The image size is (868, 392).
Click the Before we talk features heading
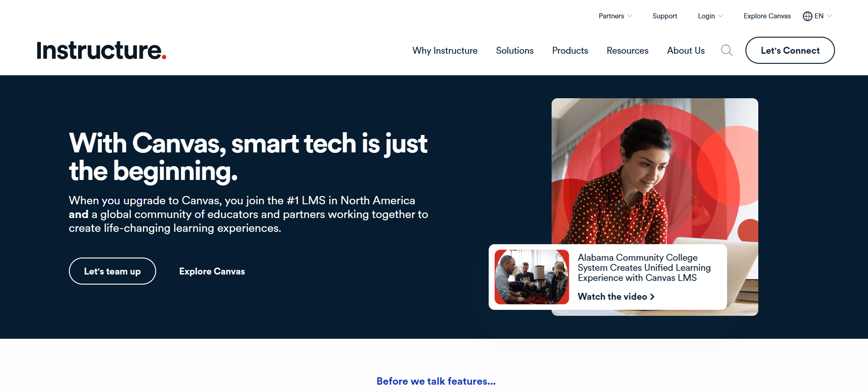pos(436,381)
